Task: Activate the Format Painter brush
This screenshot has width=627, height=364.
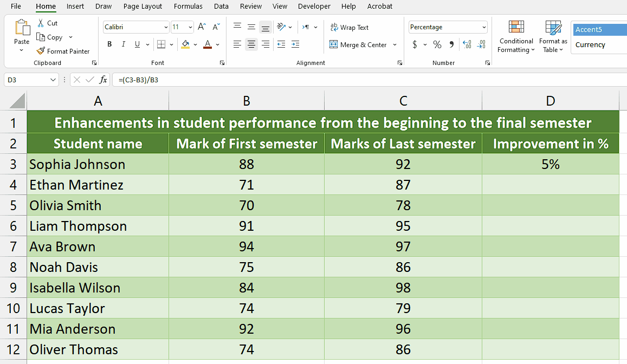Action: pos(41,51)
